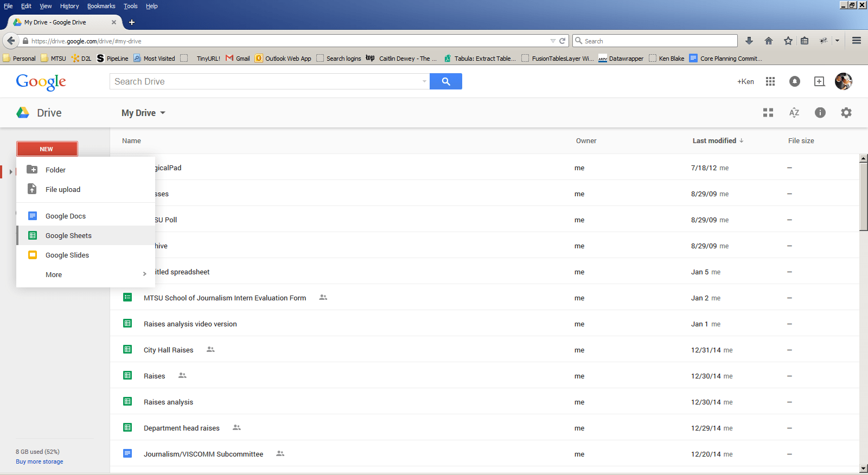
Task: Choose File upload from the New menu
Action: pos(86,189)
